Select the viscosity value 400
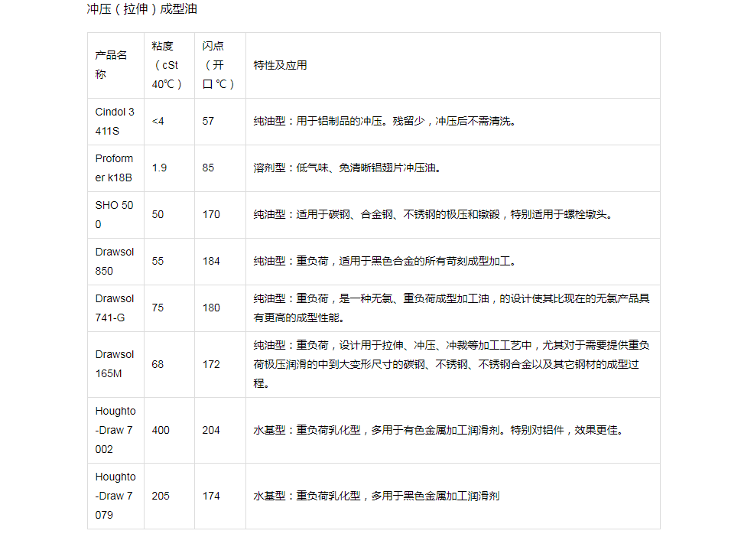Screen dimensions: 741x560 pos(161,430)
